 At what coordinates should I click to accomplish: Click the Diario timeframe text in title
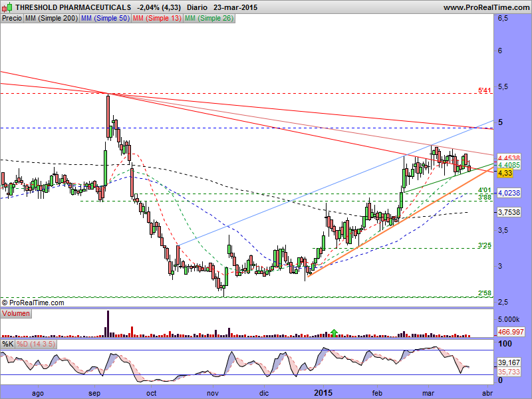(197, 7)
